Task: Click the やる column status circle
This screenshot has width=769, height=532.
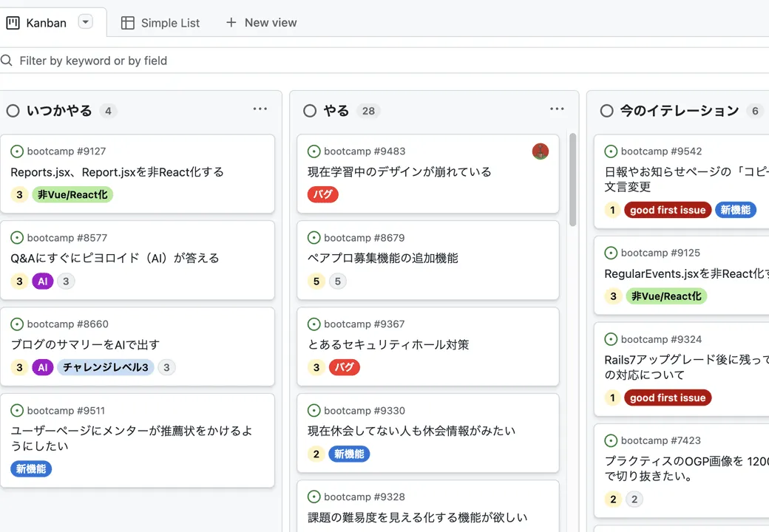Action: (x=310, y=111)
